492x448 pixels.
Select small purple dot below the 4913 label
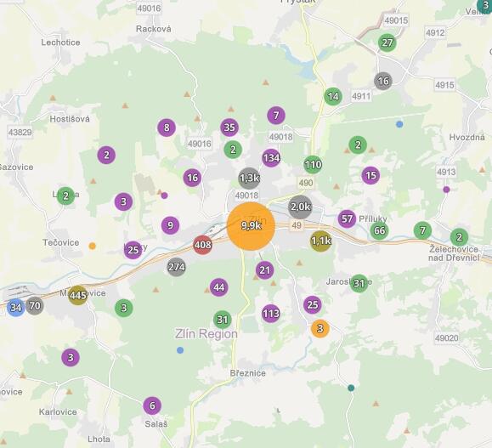[x=446, y=190]
